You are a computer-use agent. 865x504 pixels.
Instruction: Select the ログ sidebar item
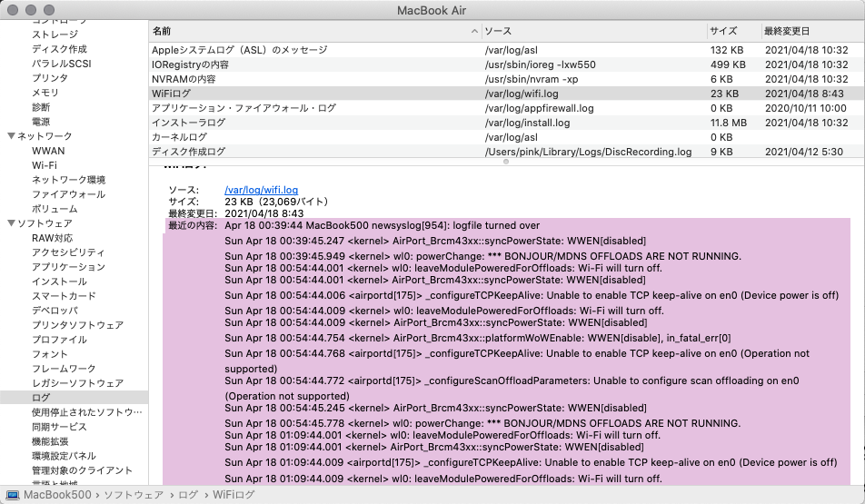(x=41, y=398)
